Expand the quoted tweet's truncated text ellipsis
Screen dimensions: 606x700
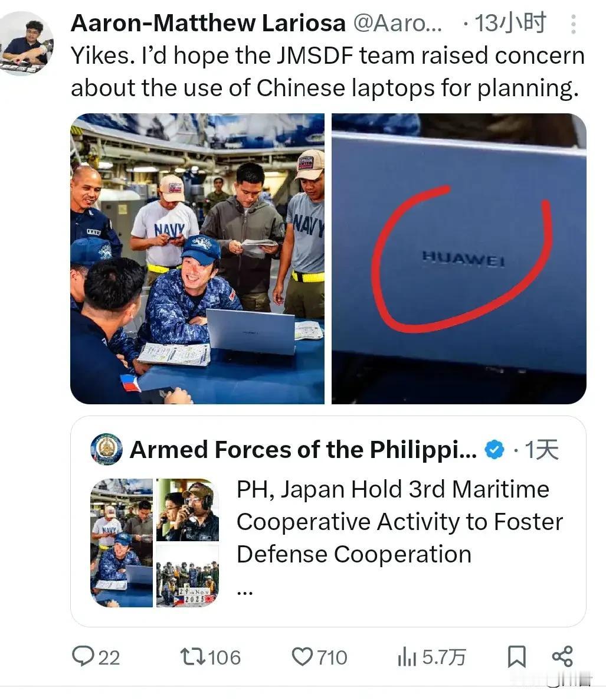244,593
